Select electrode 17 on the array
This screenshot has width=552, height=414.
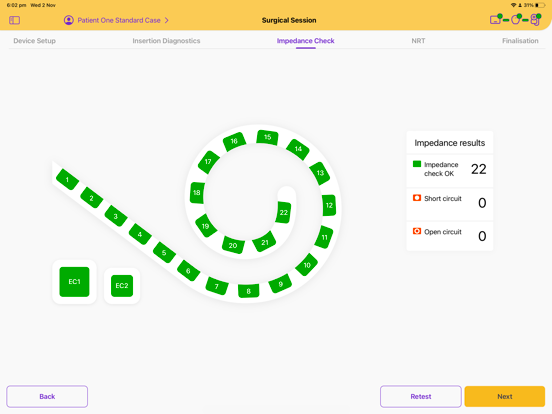pos(209,162)
